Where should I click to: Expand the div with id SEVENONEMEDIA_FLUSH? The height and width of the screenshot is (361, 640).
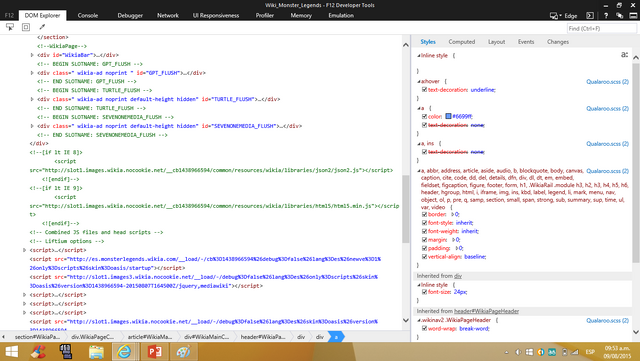32,126
